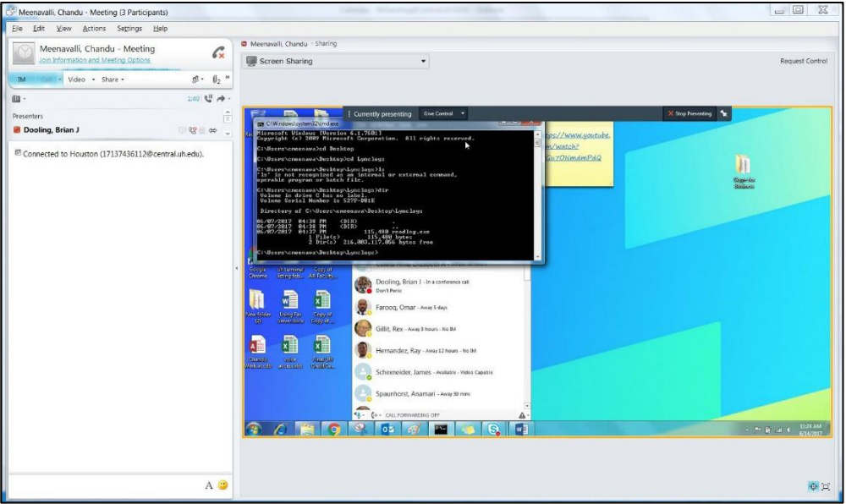
Task: Click in the IM message input field
Action: (102, 485)
